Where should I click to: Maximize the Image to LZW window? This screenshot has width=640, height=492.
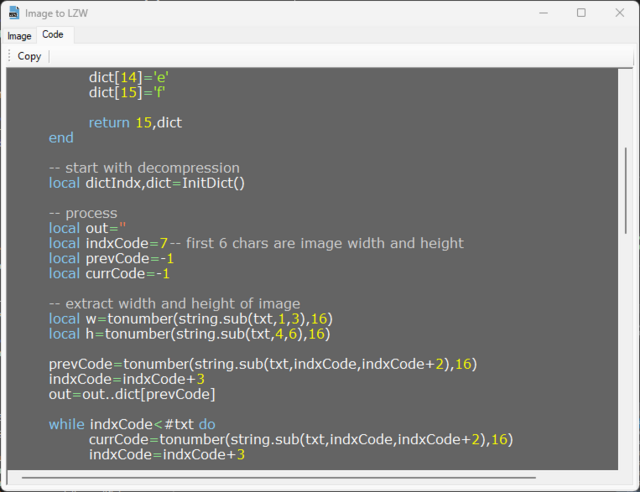pyautogui.click(x=581, y=13)
